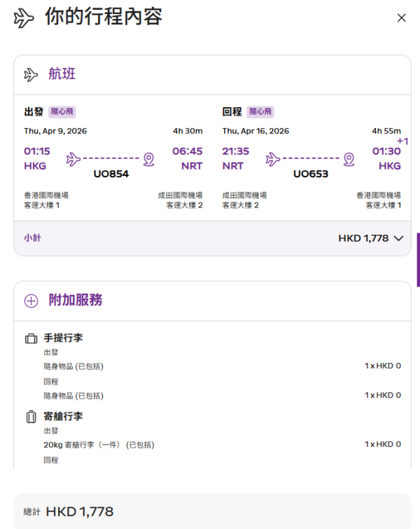This screenshot has width=420, height=529.
Task: Click the 寄艙行李 heading
Action: (63, 416)
